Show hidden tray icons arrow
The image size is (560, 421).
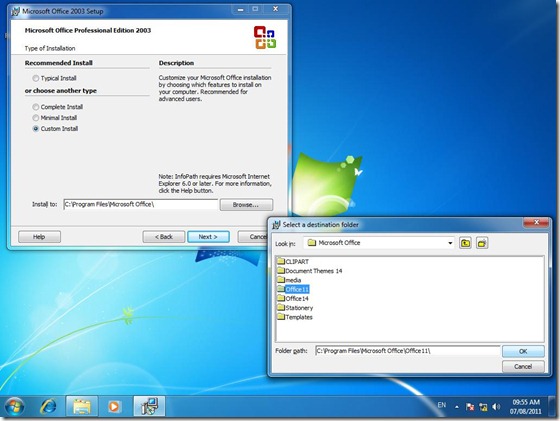[x=456, y=407]
